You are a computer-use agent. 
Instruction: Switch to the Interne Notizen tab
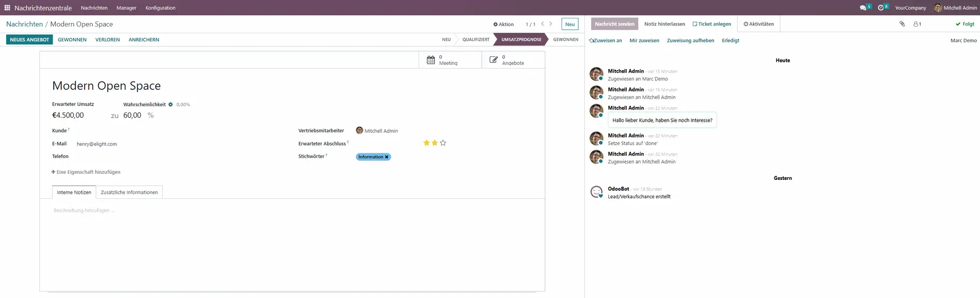(74, 192)
